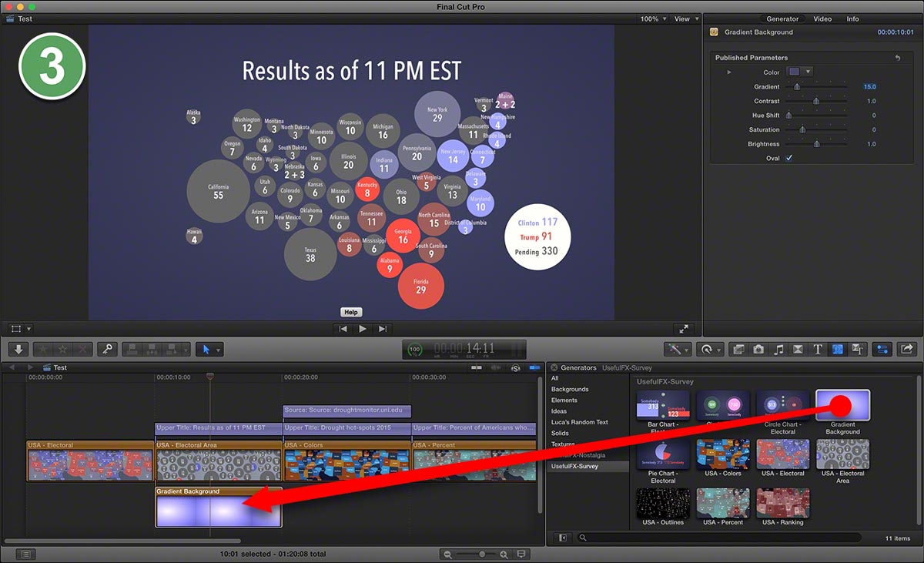Open the Retime speed menu
924x563 pixels.
click(x=709, y=350)
